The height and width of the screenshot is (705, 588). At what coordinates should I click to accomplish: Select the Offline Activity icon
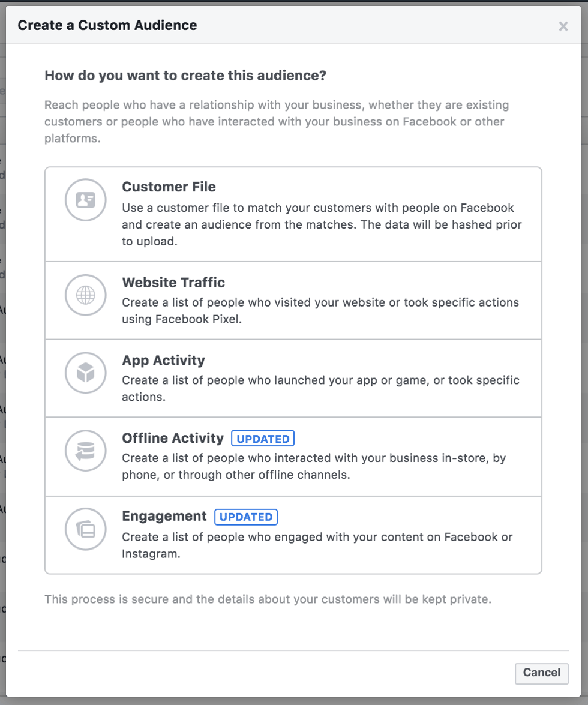85,451
